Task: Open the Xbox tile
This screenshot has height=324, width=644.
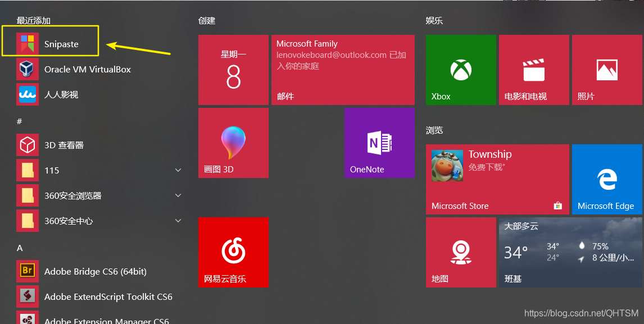Action: [x=461, y=70]
